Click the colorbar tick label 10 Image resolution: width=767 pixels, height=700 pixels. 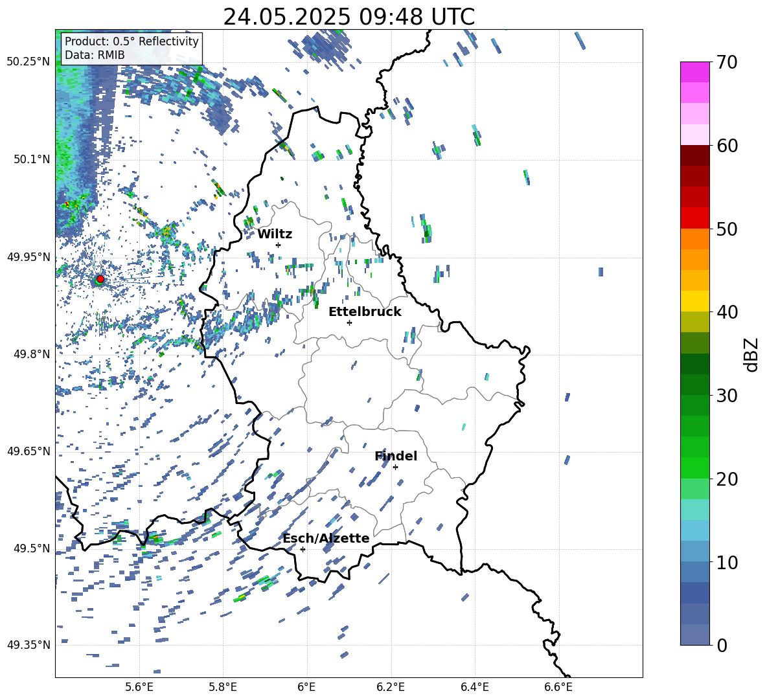pos(727,562)
